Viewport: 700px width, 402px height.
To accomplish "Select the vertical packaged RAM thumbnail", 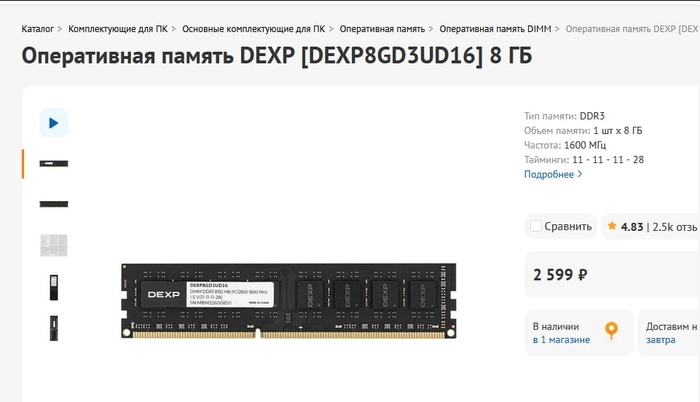I will 54,287.
